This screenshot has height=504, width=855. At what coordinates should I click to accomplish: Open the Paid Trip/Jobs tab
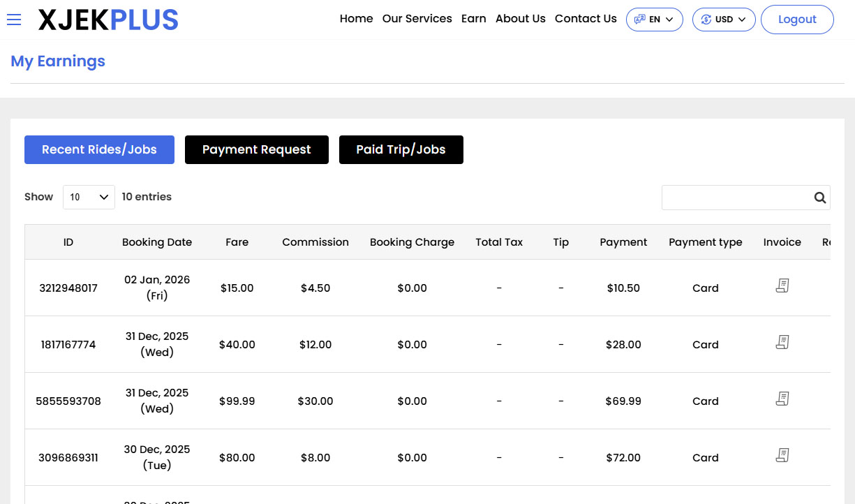pos(401,150)
